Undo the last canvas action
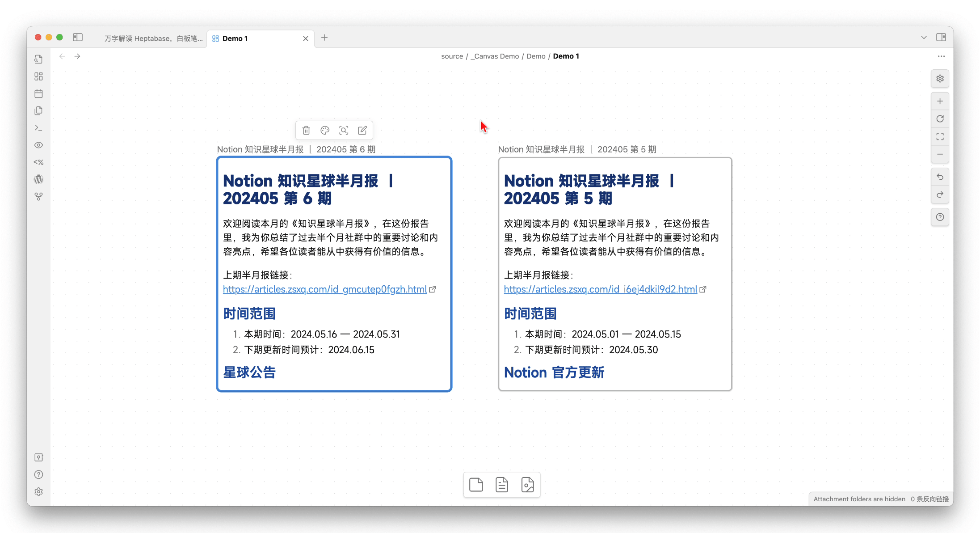Viewport: 980px width, 533px height. point(940,177)
